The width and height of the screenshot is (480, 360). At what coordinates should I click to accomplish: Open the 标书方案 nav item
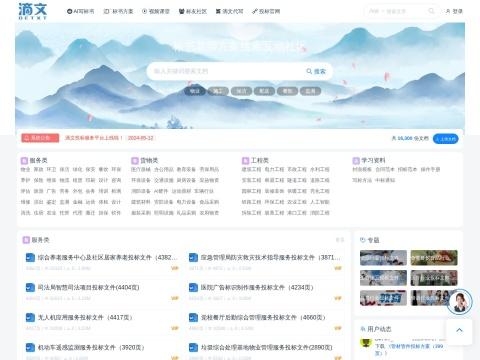click(x=118, y=11)
